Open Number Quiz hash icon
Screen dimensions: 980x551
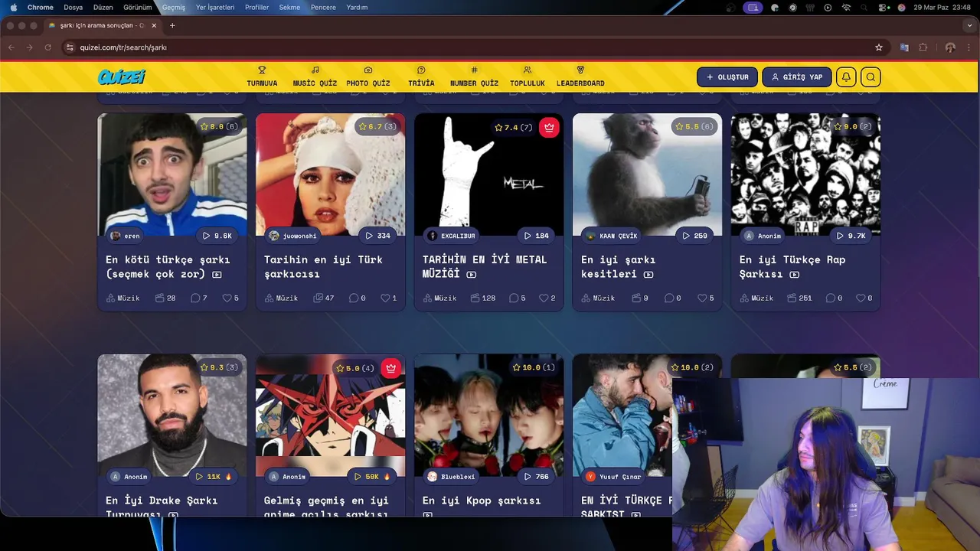click(474, 70)
